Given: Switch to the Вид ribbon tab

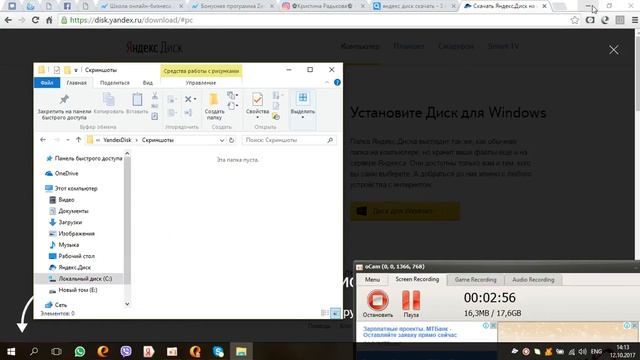Looking at the screenshot, I should (148, 82).
